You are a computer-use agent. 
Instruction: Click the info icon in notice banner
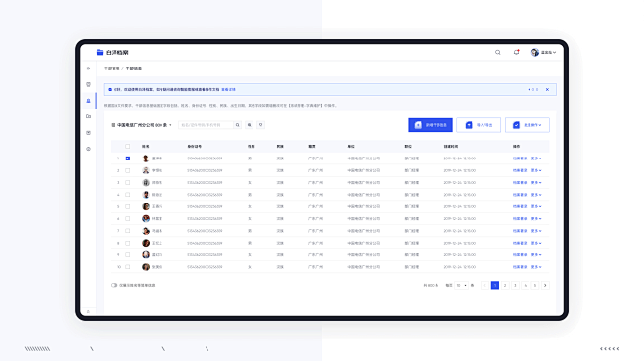tap(110, 90)
